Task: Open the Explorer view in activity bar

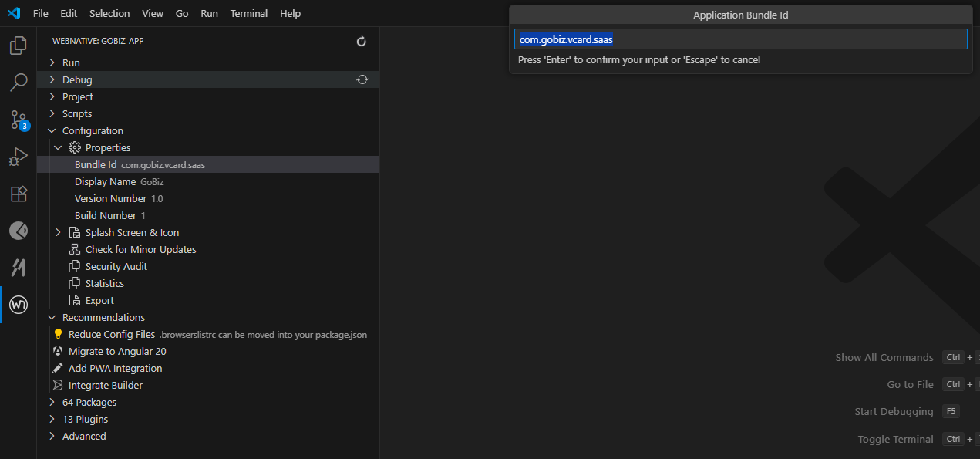Action: tap(19, 46)
